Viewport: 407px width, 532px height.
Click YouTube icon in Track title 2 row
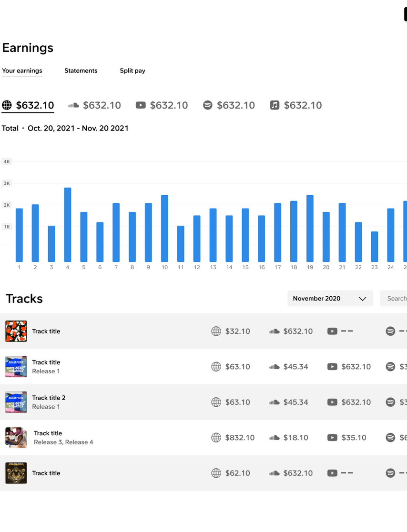pyautogui.click(x=332, y=402)
